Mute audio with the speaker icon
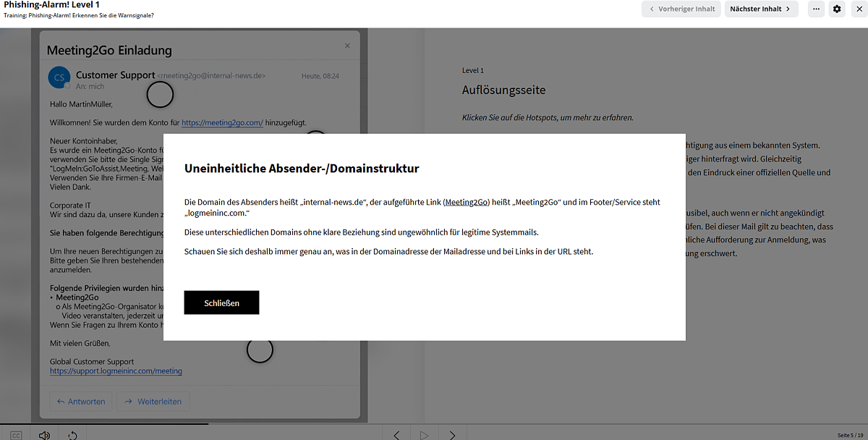Screen dimensions: 868x440 point(44,435)
